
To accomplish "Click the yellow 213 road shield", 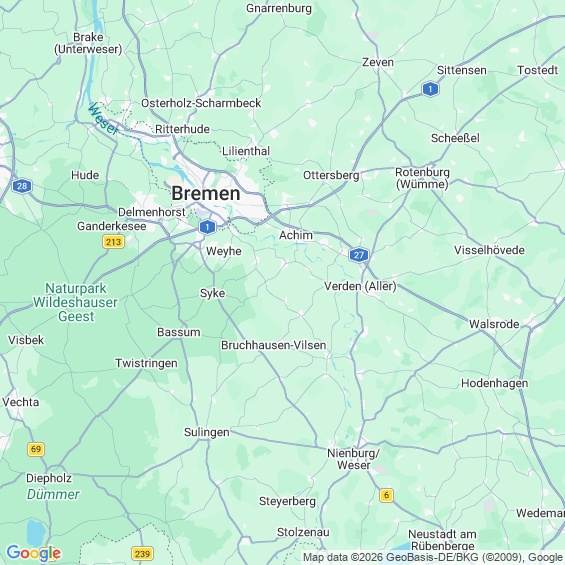I will (114, 241).
